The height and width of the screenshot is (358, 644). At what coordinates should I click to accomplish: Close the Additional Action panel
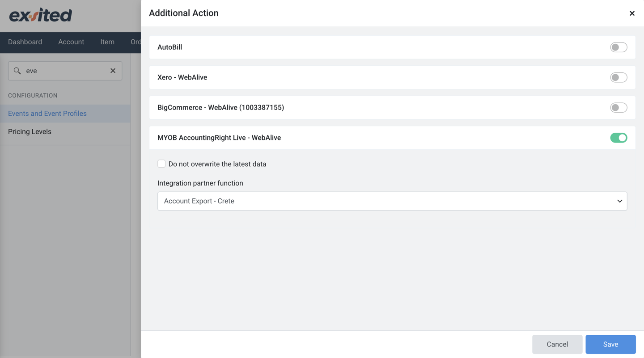[x=632, y=13]
